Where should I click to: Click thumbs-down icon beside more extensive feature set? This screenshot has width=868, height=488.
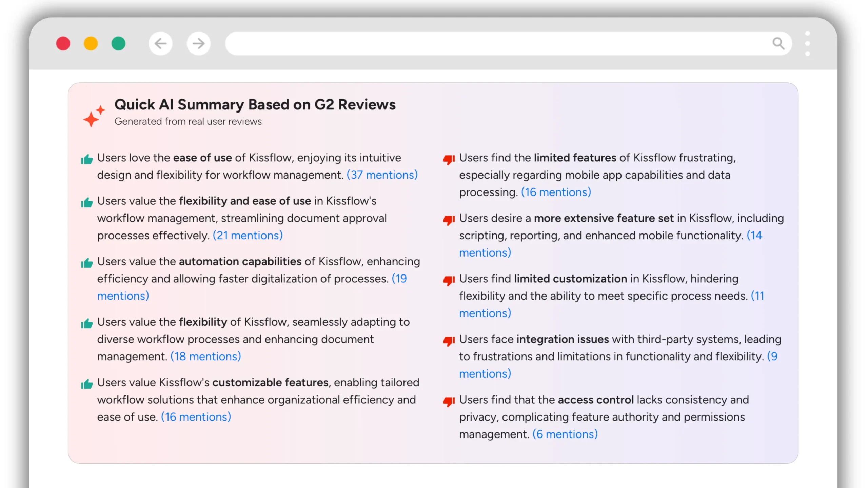pyautogui.click(x=449, y=220)
